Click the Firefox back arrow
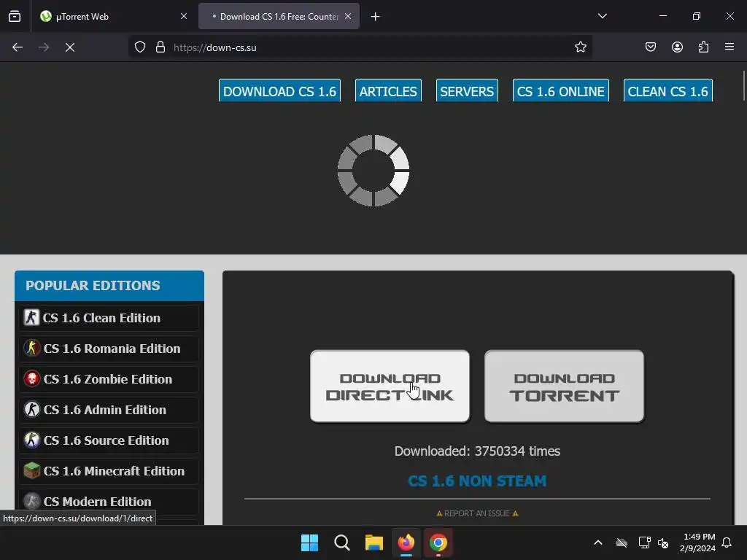 (x=18, y=47)
